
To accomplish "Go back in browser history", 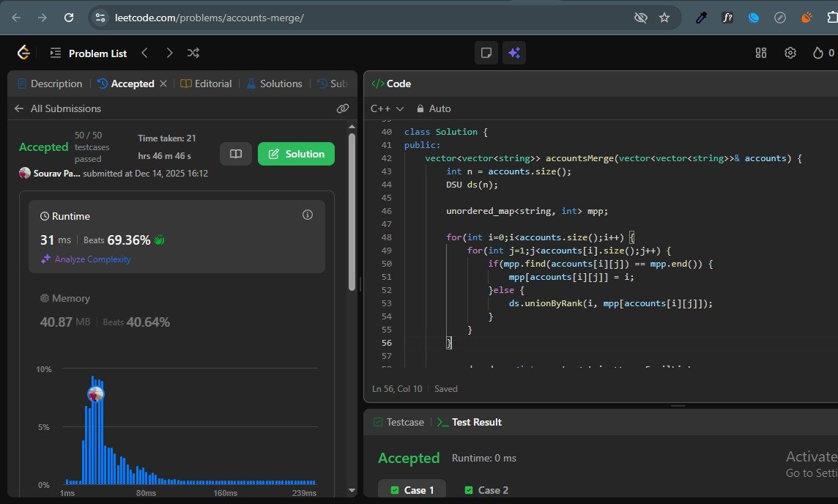I will (17, 18).
